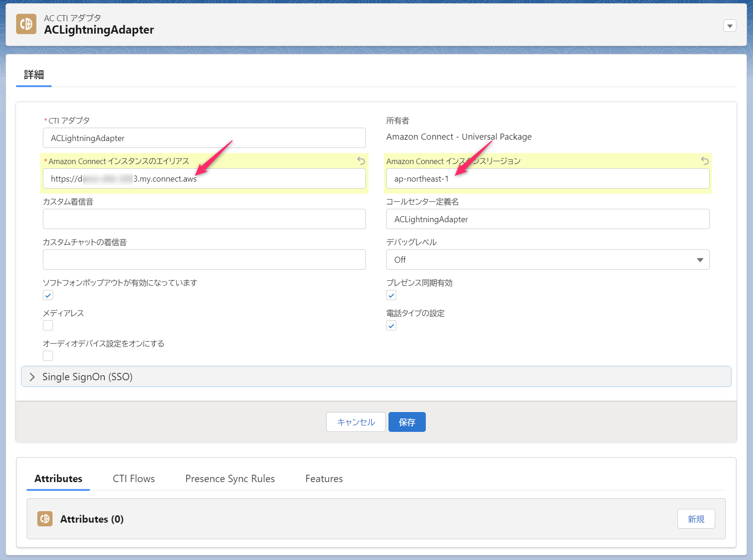Switch to the CTI Flows tab
This screenshot has width=753, height=560.
[x=134, y=478]
